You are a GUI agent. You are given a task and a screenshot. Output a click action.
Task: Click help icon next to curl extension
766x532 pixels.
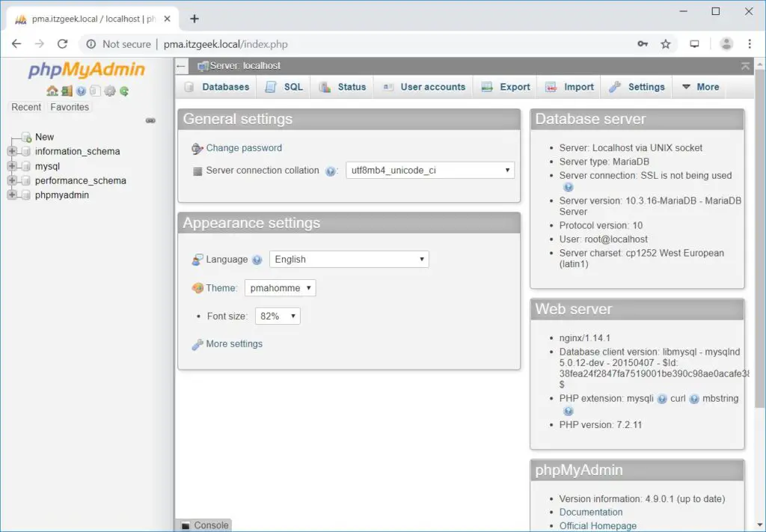pyautogui.click(x=694, y=399)
